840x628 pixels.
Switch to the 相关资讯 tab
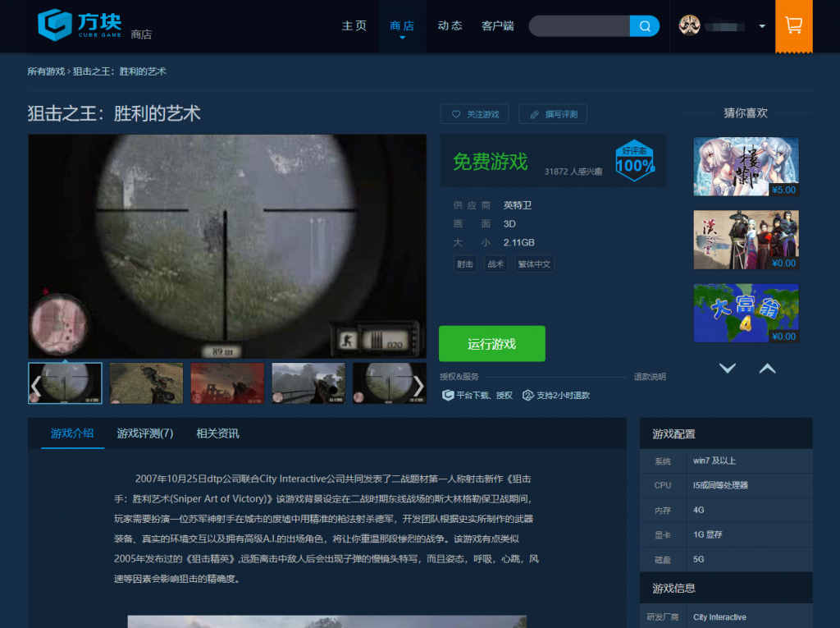pos(217,433)
